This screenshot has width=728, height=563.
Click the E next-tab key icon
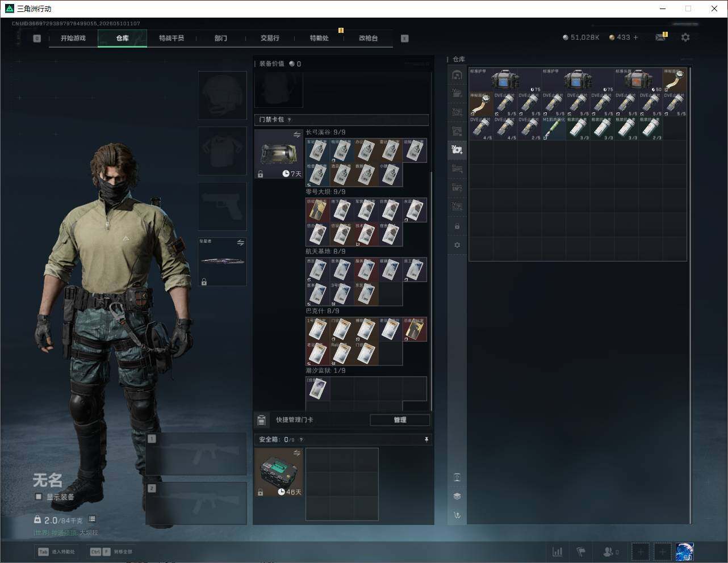pos(405,39)
